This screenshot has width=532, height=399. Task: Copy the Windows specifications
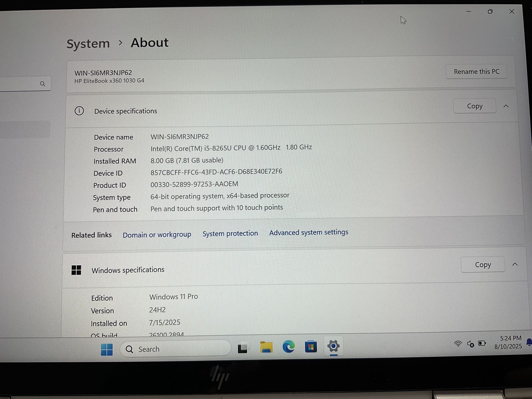(483, 265)
